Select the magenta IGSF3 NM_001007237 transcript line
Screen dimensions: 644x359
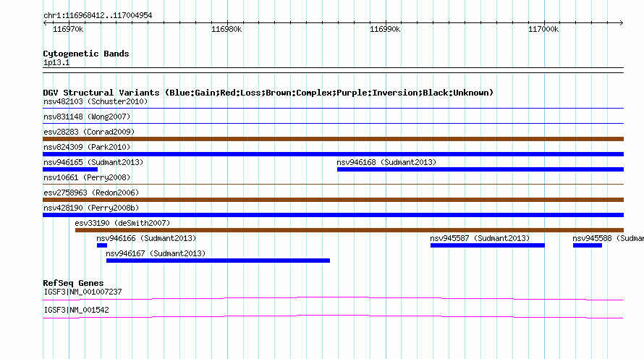point(333,299)
